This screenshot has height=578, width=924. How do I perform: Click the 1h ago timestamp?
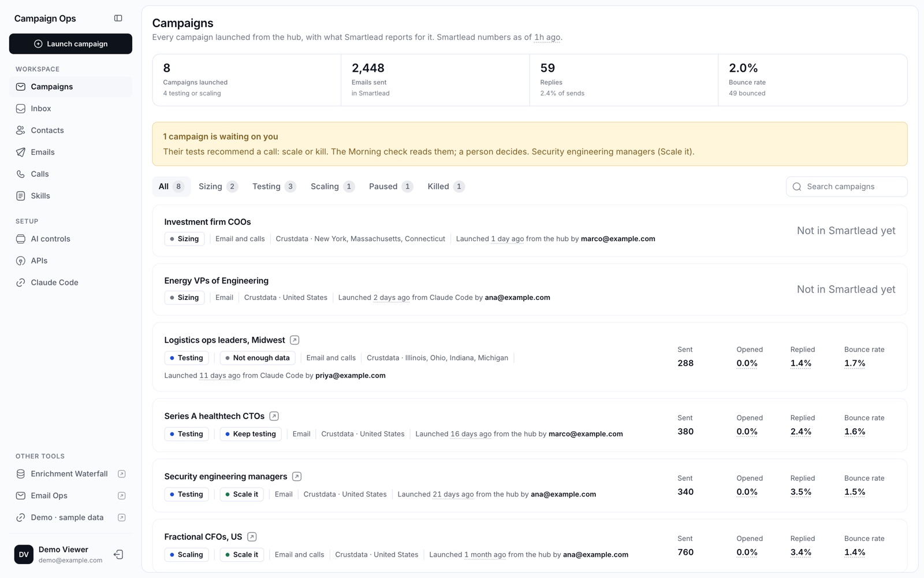pos(547,38)
